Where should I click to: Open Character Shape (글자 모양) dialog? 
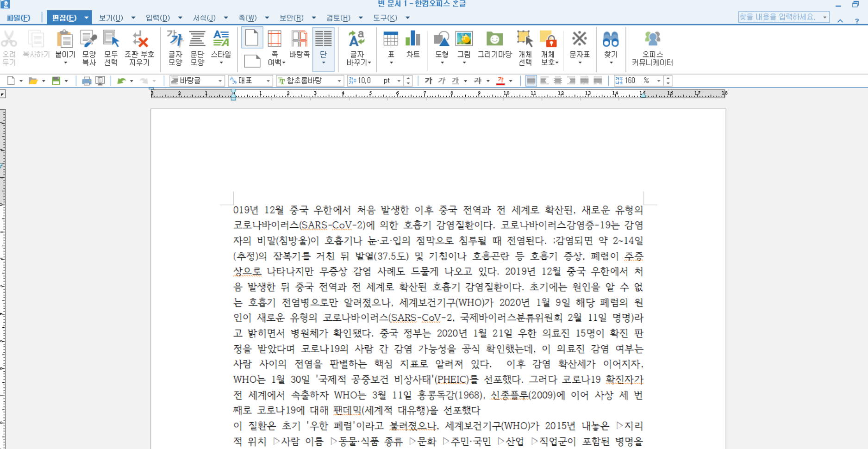pyautogui.click(x=175, y=48)
